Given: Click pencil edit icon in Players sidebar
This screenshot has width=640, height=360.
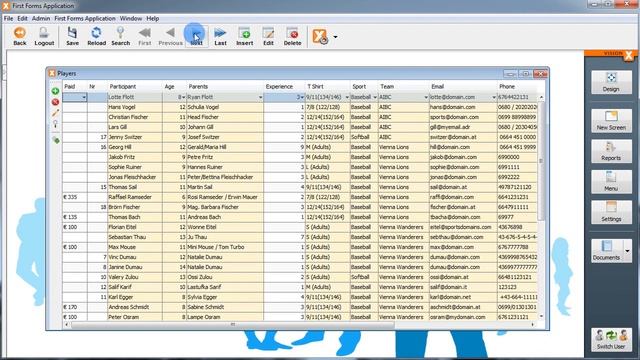Looking at the screenshot, I should pos(55,113).
